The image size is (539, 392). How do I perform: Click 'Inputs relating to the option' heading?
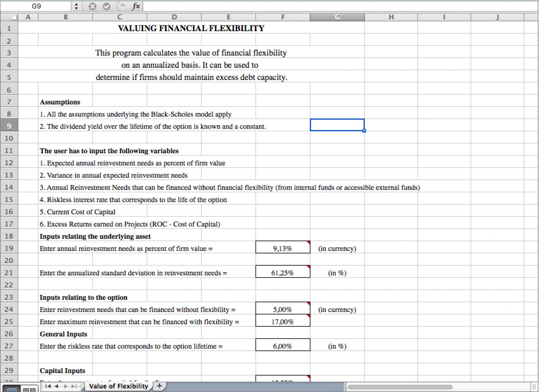83,298
